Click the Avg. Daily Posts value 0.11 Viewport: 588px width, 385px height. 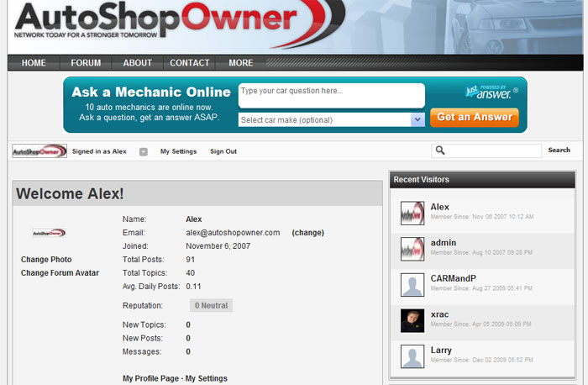click(x=193, y=287)
